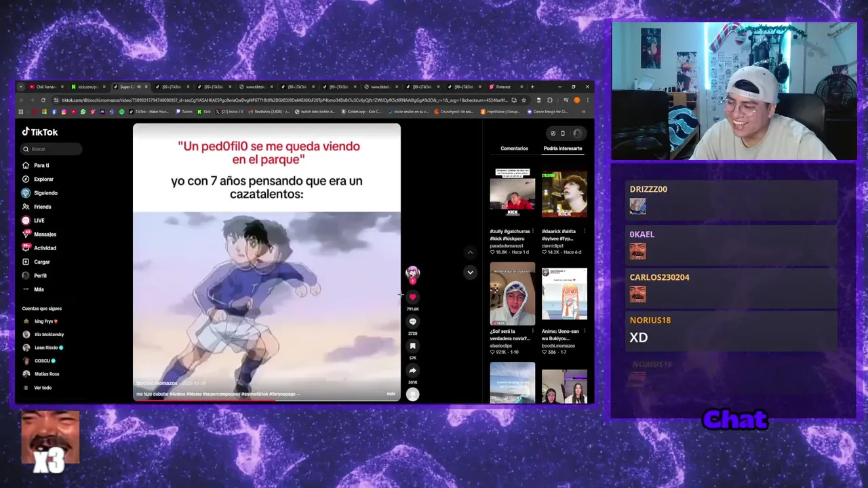Open options for Anime: Ueno-san video

[585, 331]
